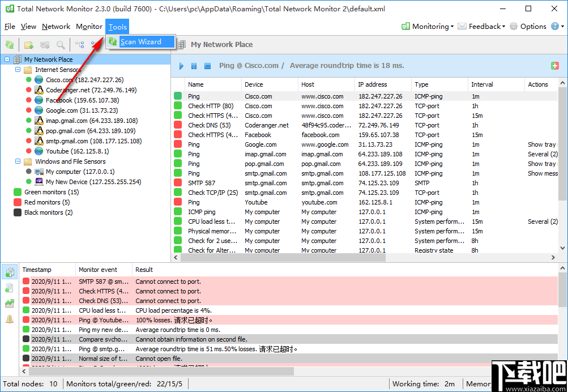
Task: Open the Monitor menu
Action: 89,26
